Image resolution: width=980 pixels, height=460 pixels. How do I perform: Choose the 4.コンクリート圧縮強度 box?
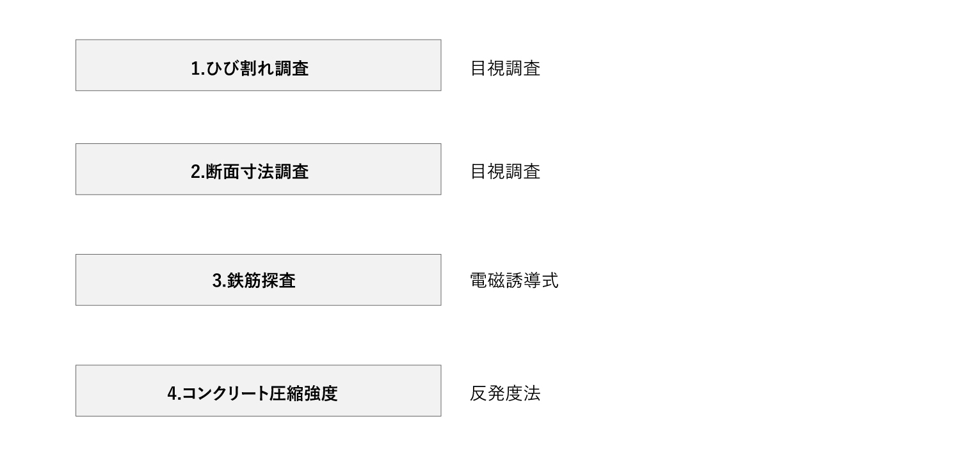click(258, 390)
